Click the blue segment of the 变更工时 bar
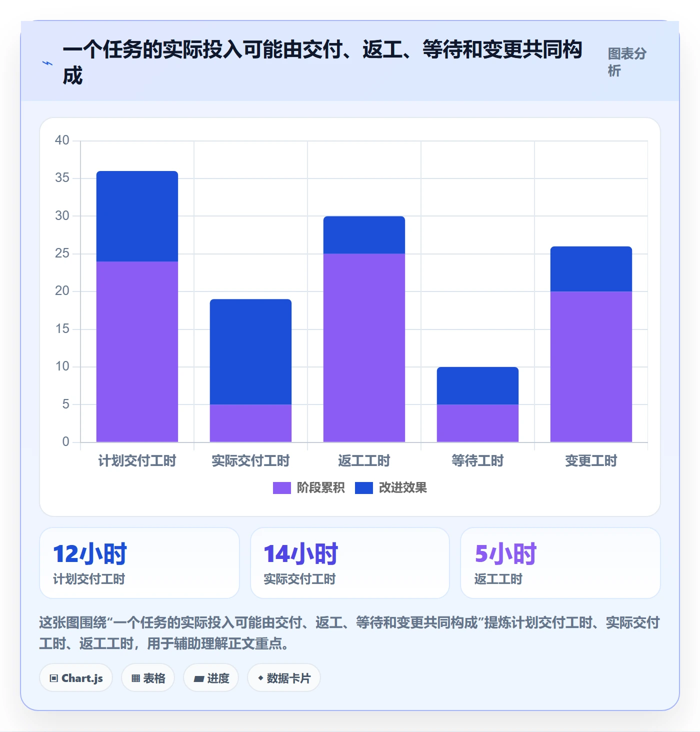 (x=591, y=269)
